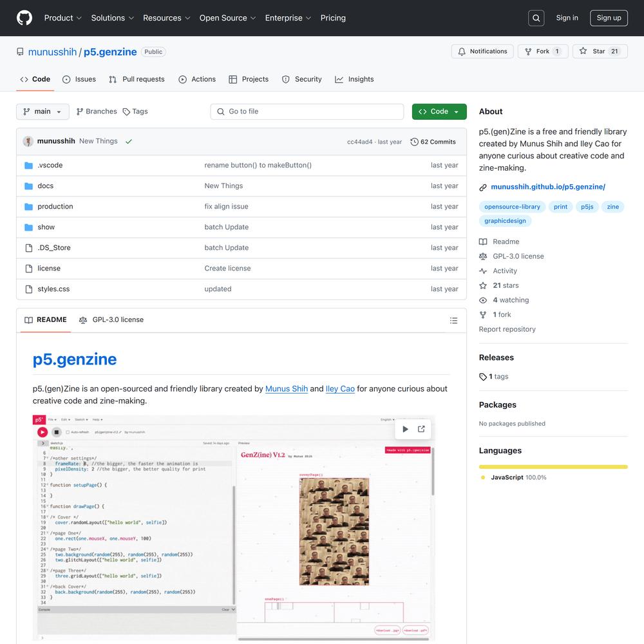Expand the Product menu
644x644 pixels.
tap(63, 18)
